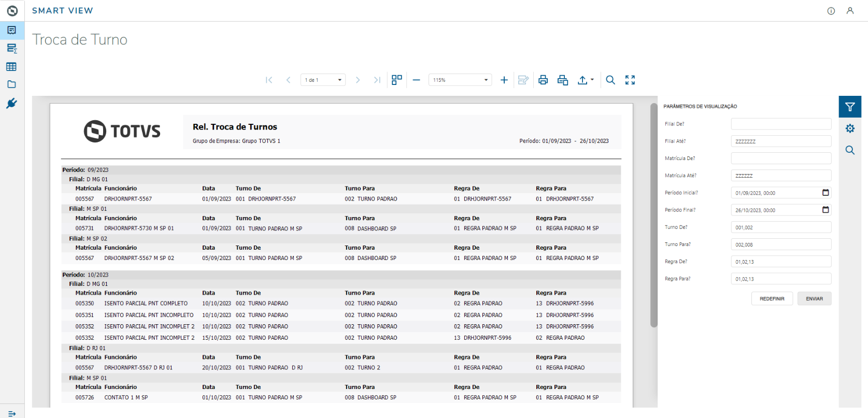Screen dimensions: 868x418
Task: Zoom out with the minus button
Action: [x=416, y=80]
